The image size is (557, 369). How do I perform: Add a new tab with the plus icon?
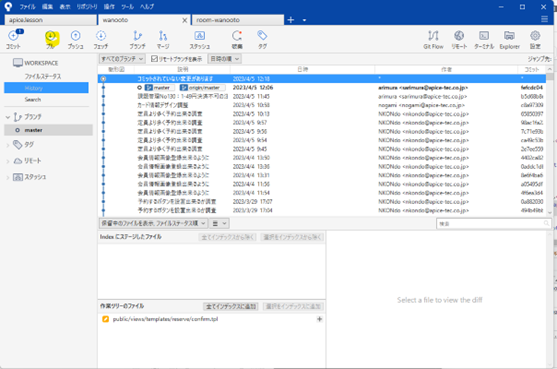coord(291,20)
